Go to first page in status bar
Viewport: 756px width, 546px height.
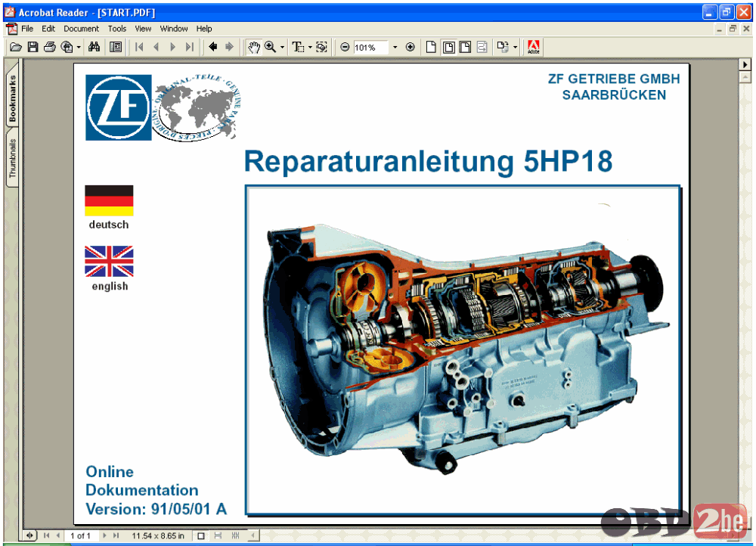[x=46, y=535]
